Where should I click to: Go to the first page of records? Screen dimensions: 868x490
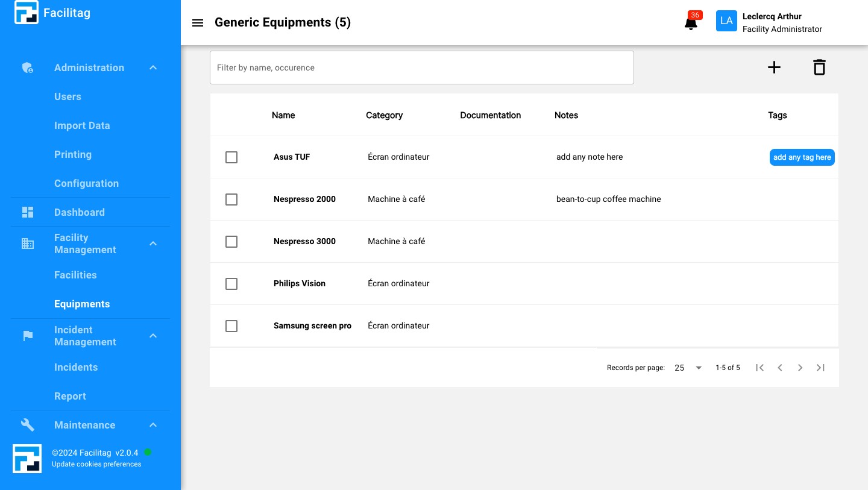[759, 368]
